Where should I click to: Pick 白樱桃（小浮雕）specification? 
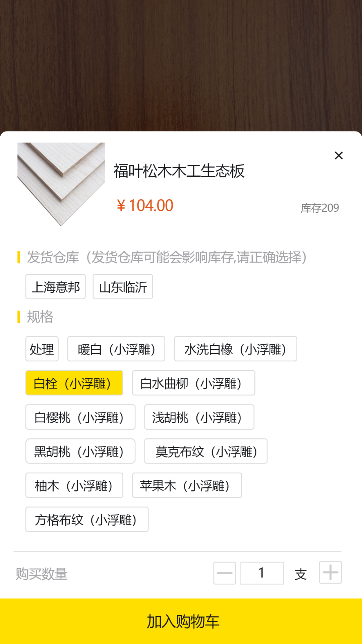pos(80,417)
